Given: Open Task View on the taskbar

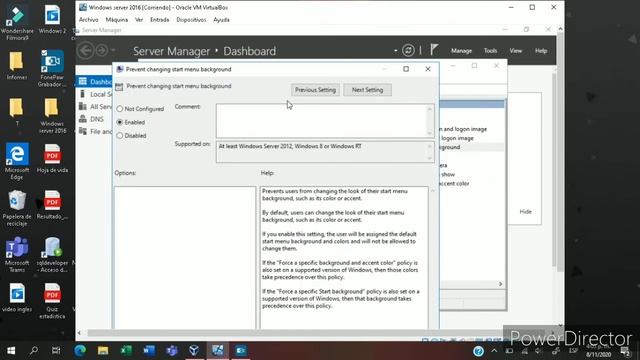Looking at the screenshot, I should [56, 351].
